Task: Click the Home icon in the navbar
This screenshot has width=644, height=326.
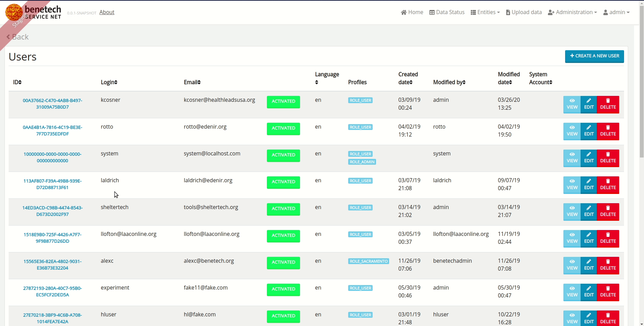Action: (x=404, y=12)
